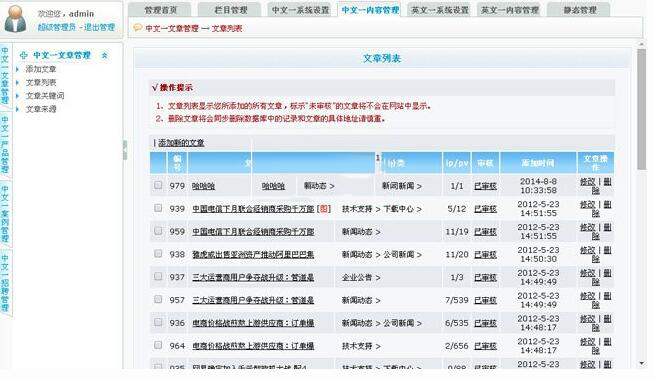Click the 添加新的文章 link
Image resolution: width=654 pixels, height=380 pixels.
[181, 143]
